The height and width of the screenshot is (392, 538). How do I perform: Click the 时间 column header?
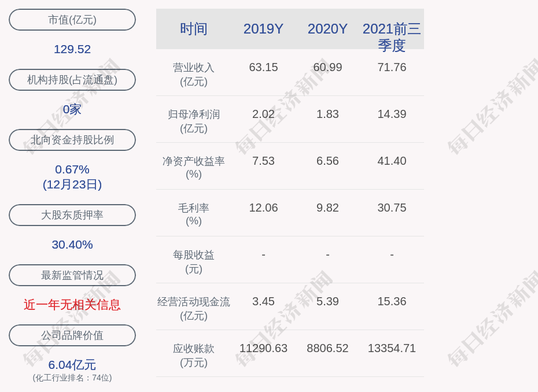194,29
